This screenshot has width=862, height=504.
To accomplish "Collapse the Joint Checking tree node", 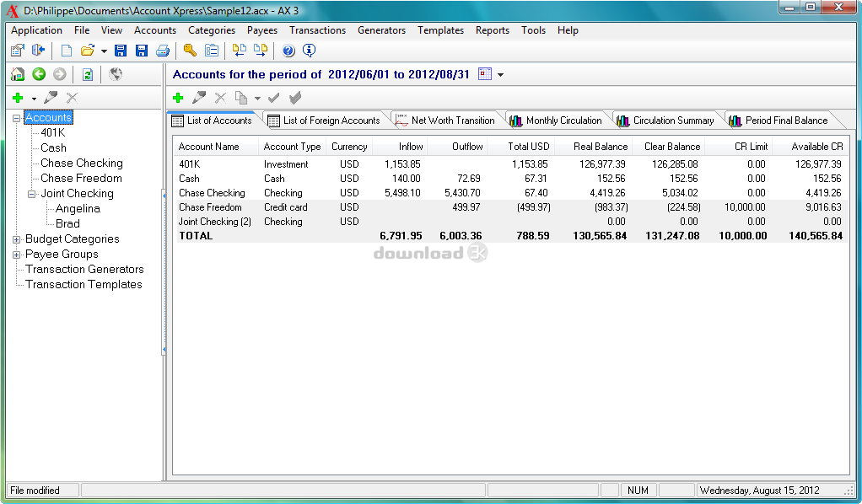I will pos(31,194).
